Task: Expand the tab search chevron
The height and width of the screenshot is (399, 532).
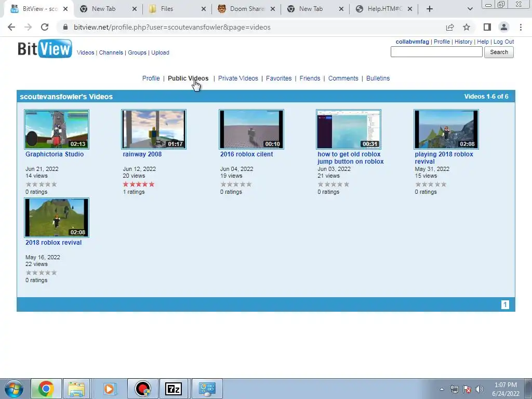Action: (470, 9)
